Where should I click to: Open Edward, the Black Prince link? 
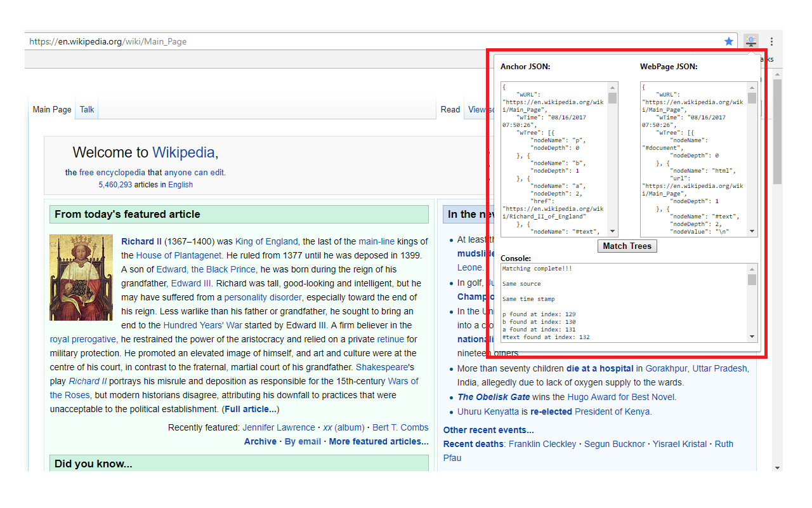click(x=206, y=269)
